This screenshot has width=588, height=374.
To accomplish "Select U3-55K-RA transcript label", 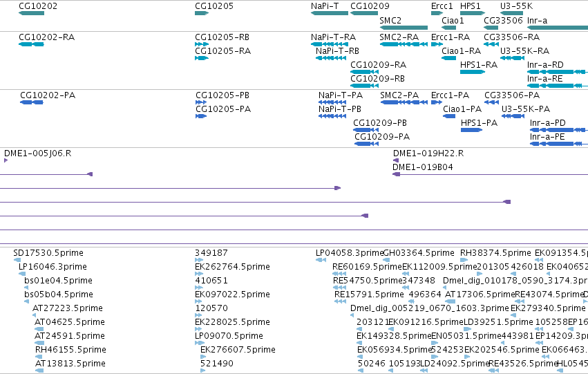I will (x=524, y=51).
